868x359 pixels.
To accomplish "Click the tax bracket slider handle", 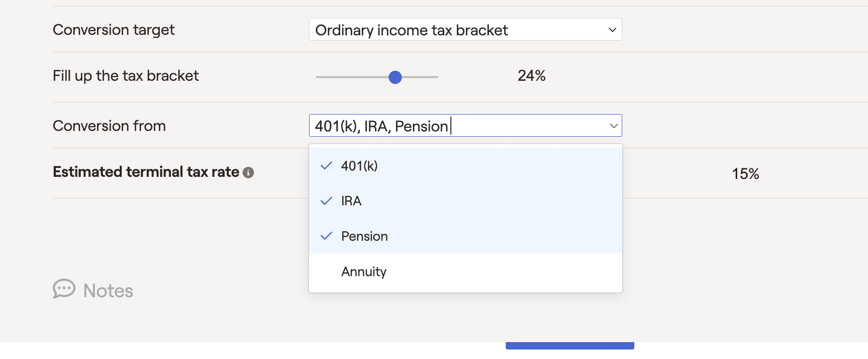I will 395,78.
